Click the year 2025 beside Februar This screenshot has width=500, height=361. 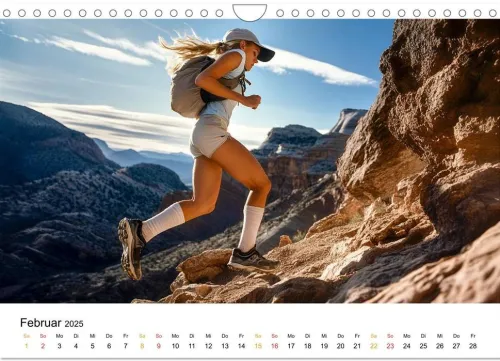coord(74,324)
